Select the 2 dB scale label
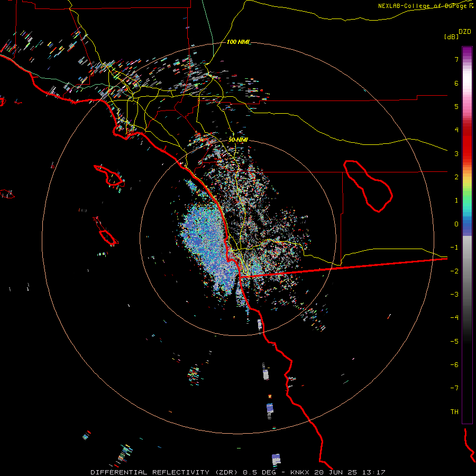This screenshot has height=476, width=476. tap(456, 177)
